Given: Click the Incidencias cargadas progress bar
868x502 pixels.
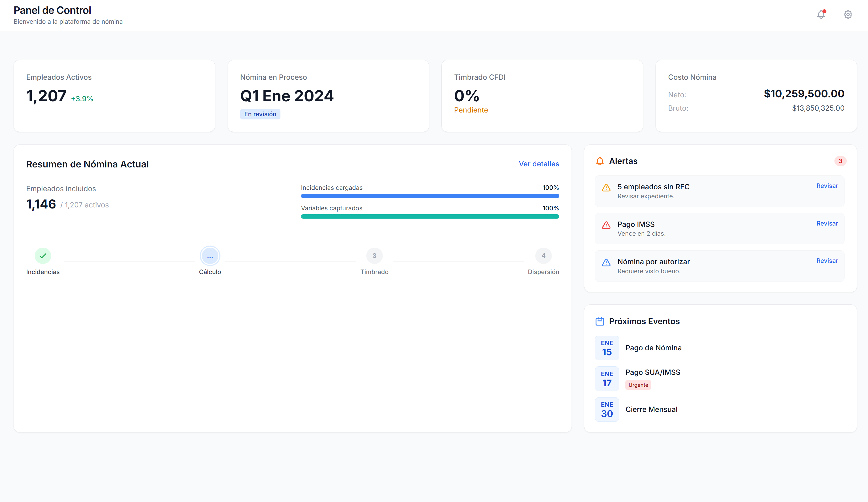Looking at the screenshot, I should pos(429,196).
